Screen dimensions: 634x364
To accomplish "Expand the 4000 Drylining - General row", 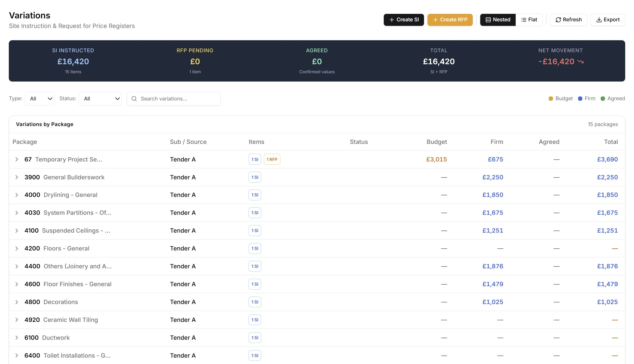I will (x=17, y=195).
